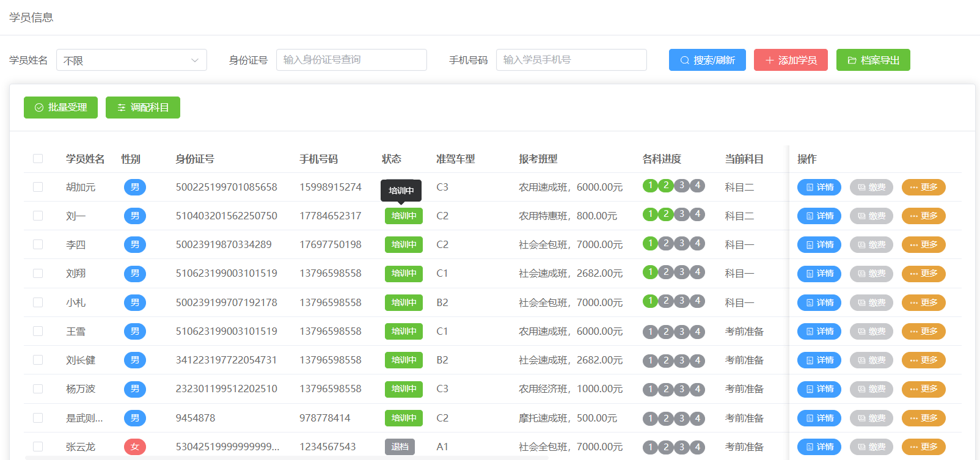This screenshot has width=980, height=460.
Task: Click the 手机号码 input field
Action: click(x=571, y=60)
